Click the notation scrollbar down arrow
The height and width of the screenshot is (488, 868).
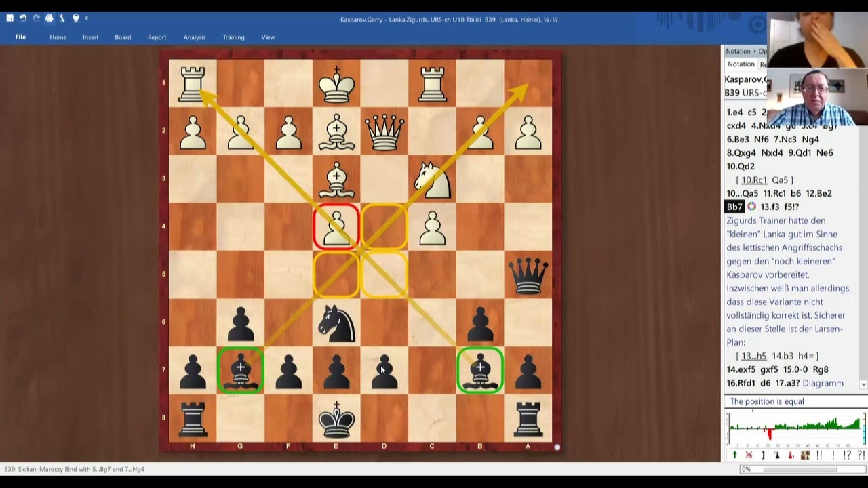coord(863,385)
